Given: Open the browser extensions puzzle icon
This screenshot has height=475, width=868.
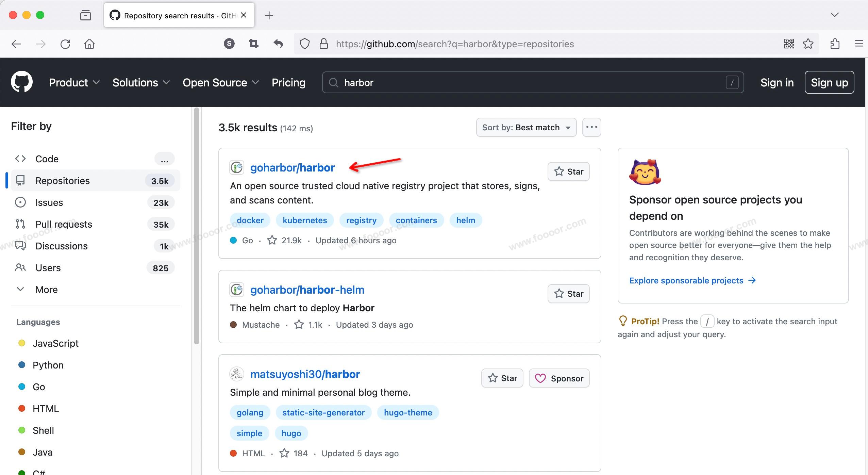Looking at the screenshot, I should (835, 44).
